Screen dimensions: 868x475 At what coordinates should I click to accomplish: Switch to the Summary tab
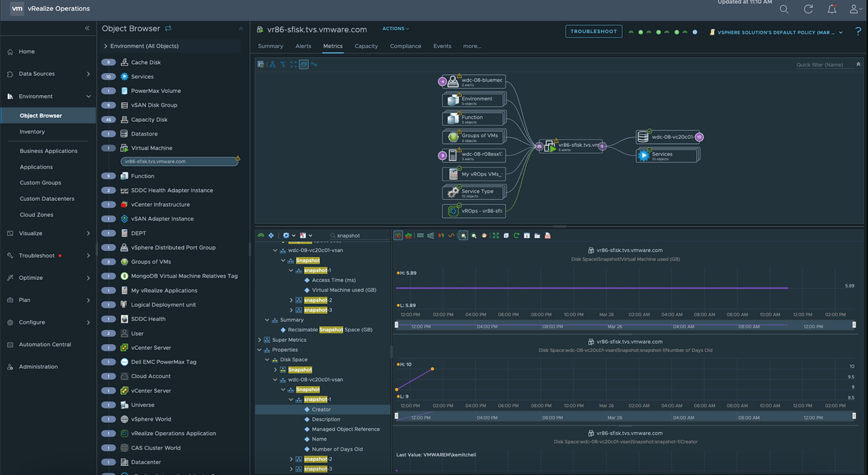pyautogui.click(x=270, y=46)
